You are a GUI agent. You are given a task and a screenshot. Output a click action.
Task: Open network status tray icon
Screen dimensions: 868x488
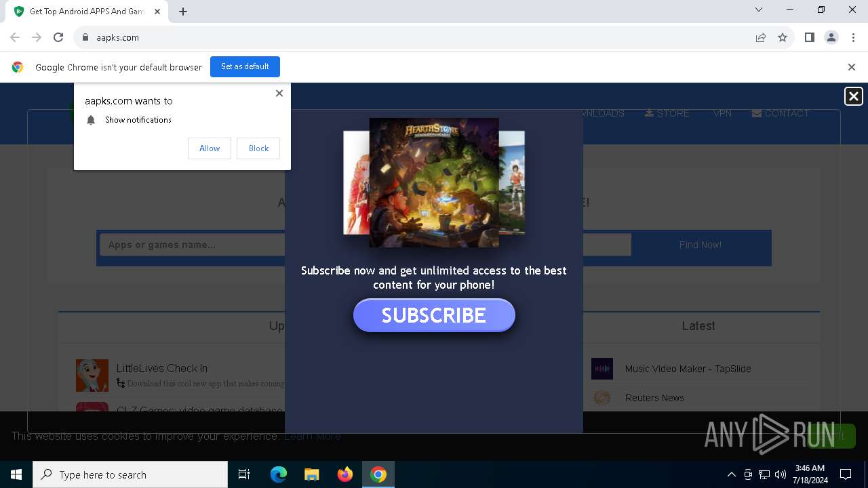764,474
